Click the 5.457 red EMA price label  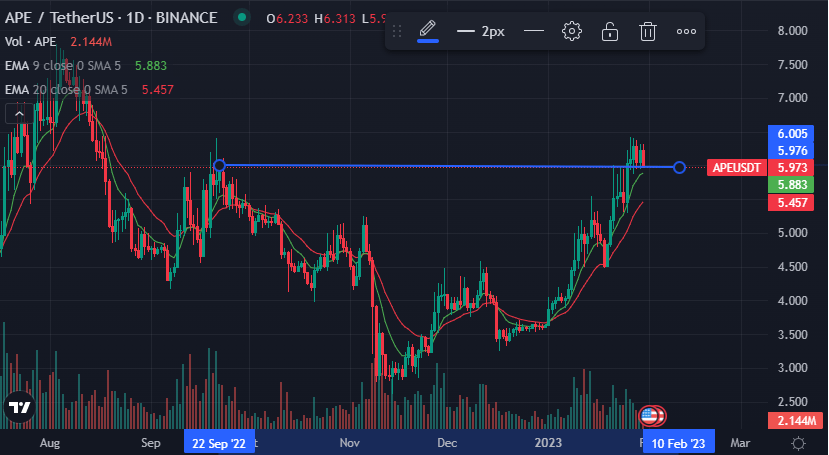(791, 202)
